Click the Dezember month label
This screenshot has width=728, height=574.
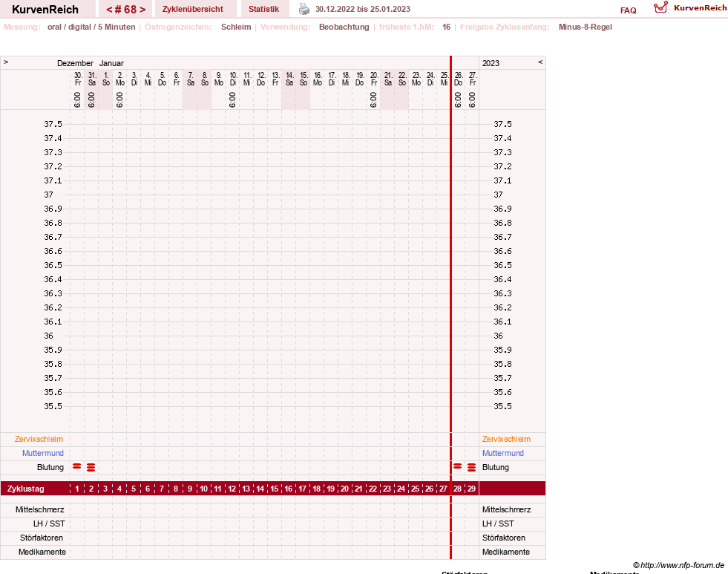pos(75,63)
